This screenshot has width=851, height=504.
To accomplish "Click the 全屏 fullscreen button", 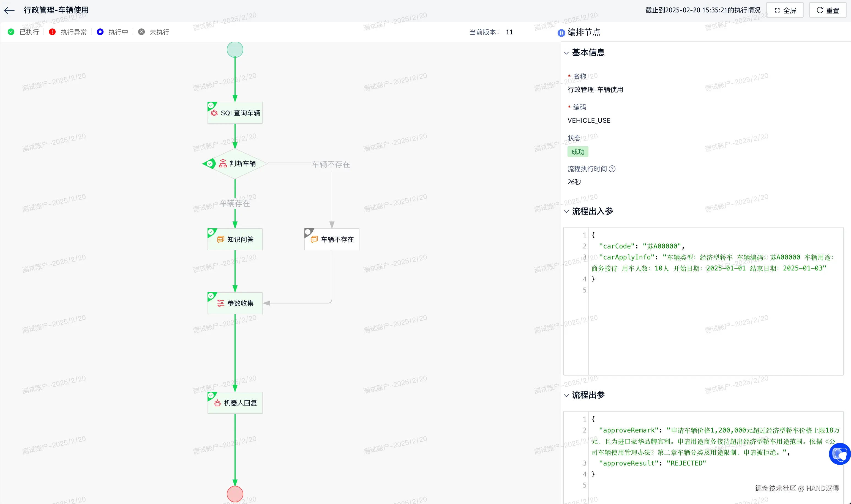I will point(785,10).
